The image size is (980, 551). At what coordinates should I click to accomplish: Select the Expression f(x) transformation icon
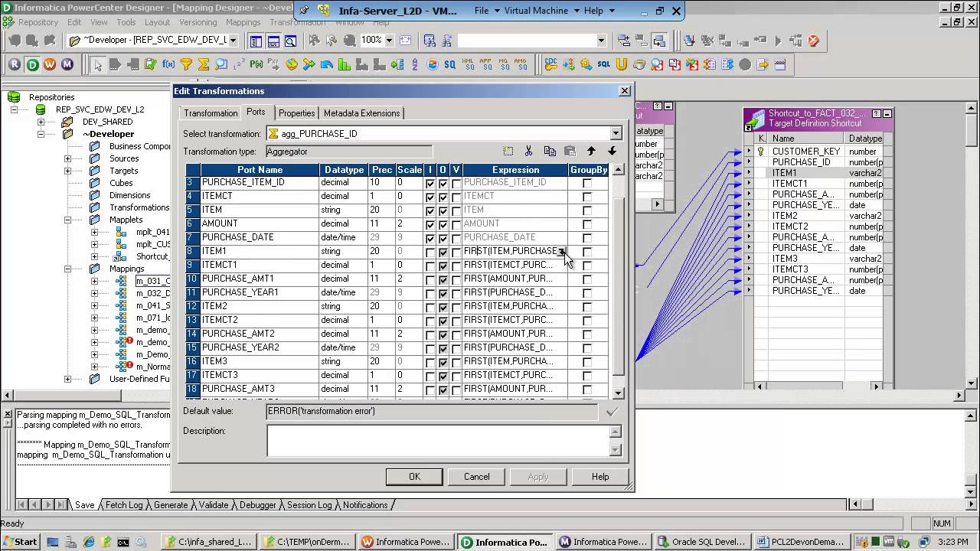point(168,64)
